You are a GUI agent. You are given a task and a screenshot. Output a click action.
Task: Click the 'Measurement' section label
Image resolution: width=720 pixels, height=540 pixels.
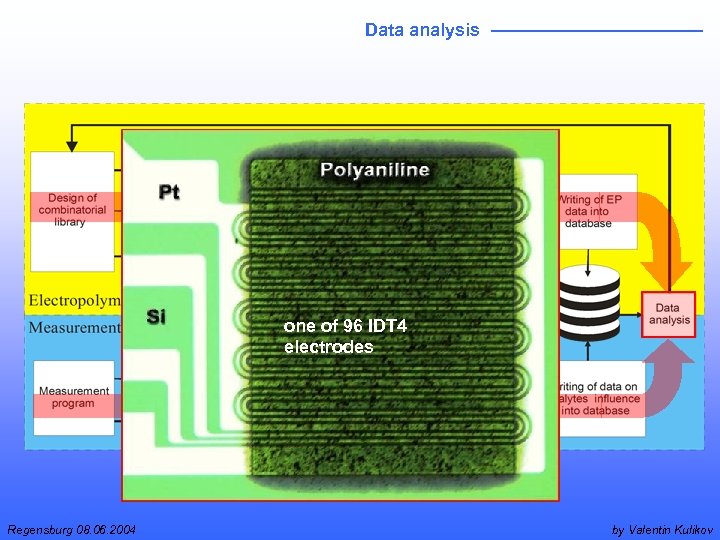coord(75,327)
